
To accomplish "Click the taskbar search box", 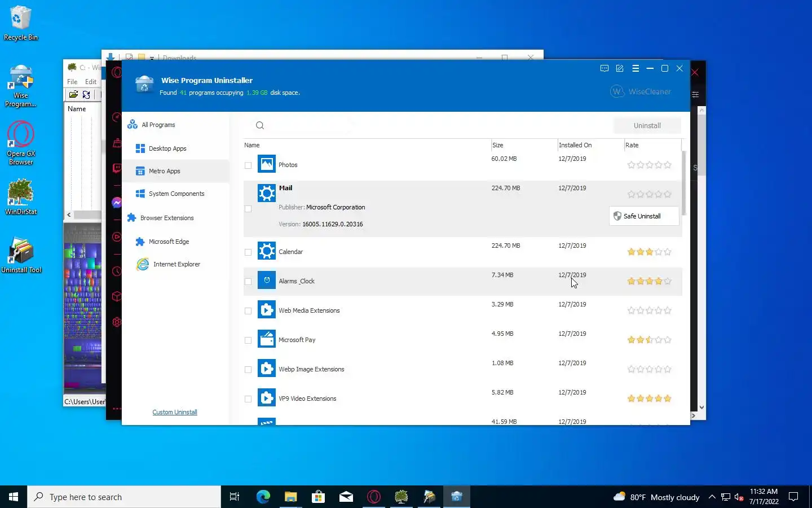I will pos(124,497).
